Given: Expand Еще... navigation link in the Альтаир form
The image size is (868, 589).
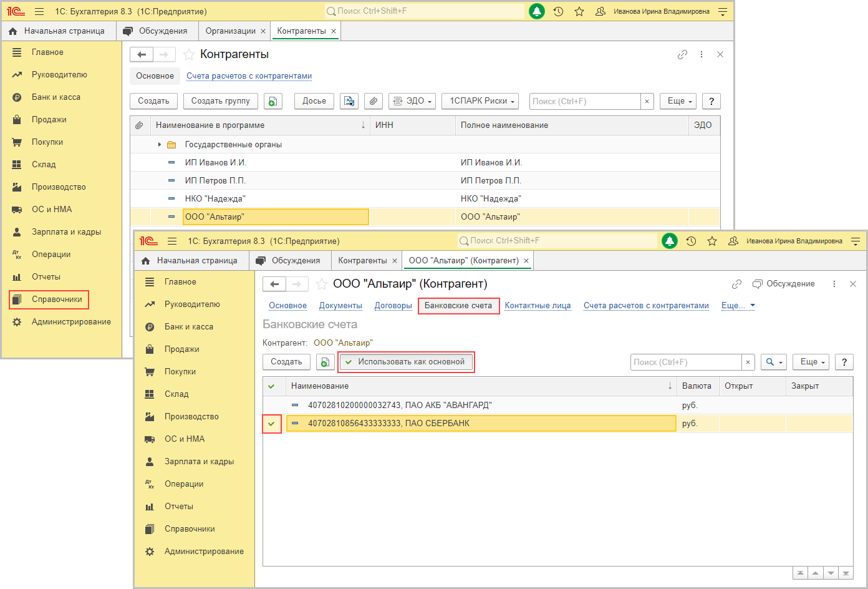Looking at the screenshot, I should [x=738, y=306].
